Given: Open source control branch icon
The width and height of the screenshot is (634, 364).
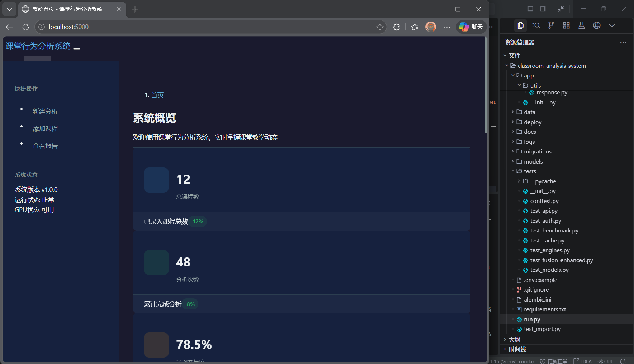Looking at the screenshot, I should click(x=551, y=25).
